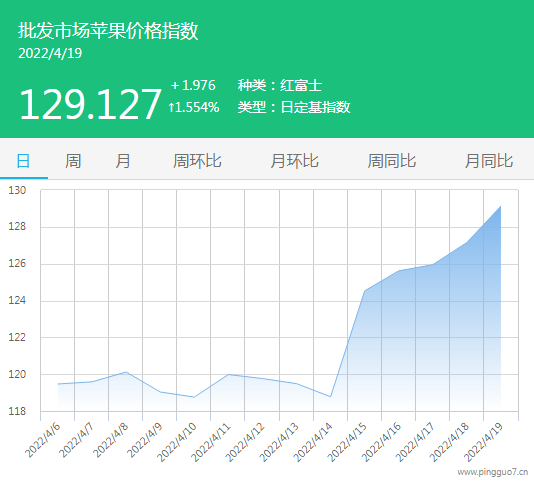
Task: Click the 2022/4/14 lowest data point
Action: 330,397
